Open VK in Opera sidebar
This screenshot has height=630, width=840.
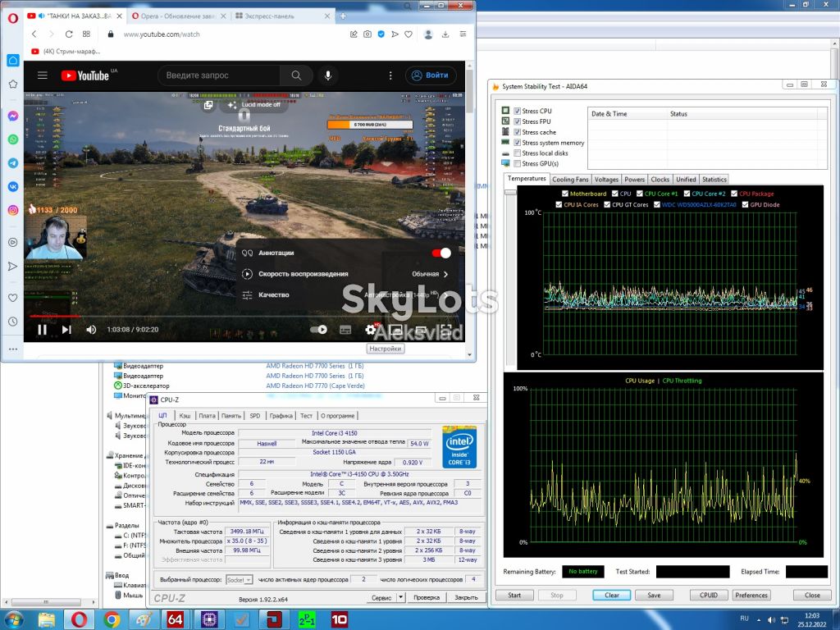pyautogui.click(x=13, y=186)
